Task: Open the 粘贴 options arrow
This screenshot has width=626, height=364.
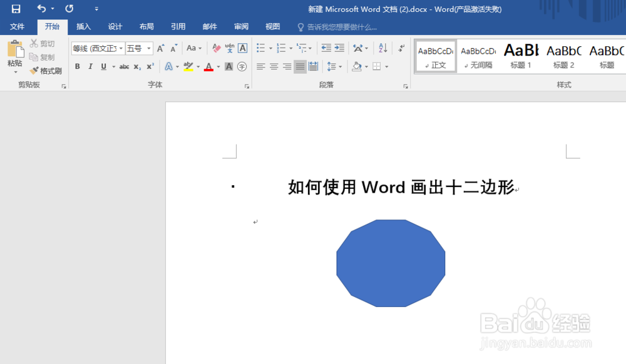Action: [16, 72]
